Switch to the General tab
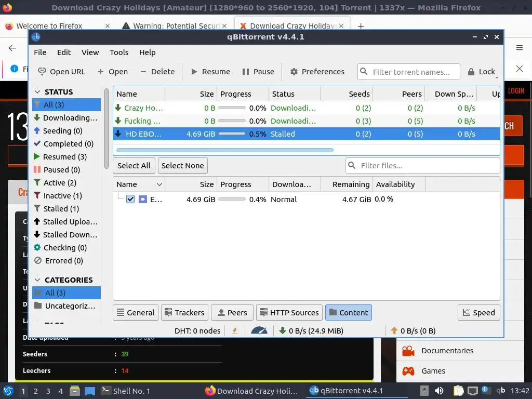 pos(136,312)
